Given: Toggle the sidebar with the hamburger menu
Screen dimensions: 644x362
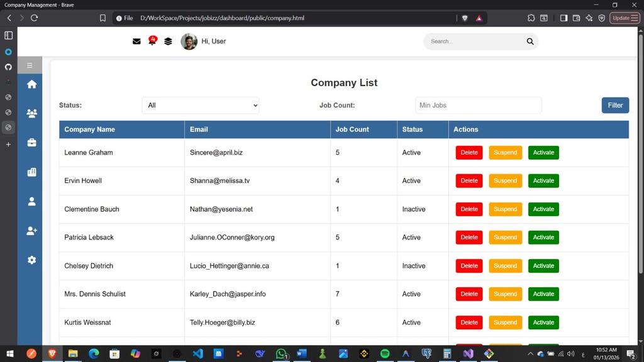Looking at the screenshot, I should 30,65.
